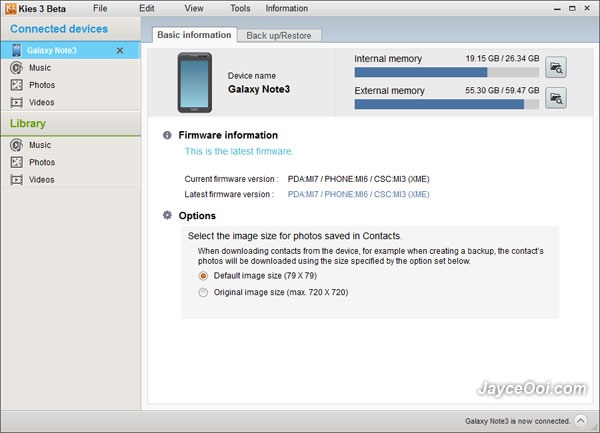Click the Music icon under Connected devices

16,68
